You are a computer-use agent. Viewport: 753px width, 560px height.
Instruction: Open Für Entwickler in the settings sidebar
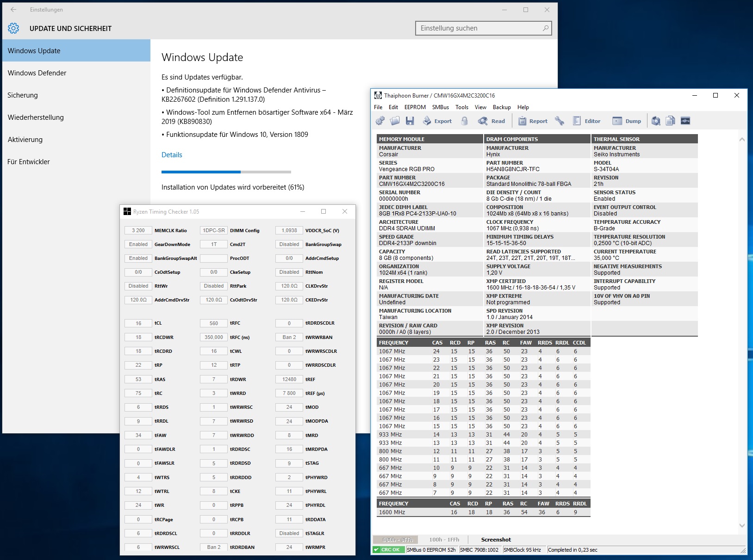pos(76,161)
